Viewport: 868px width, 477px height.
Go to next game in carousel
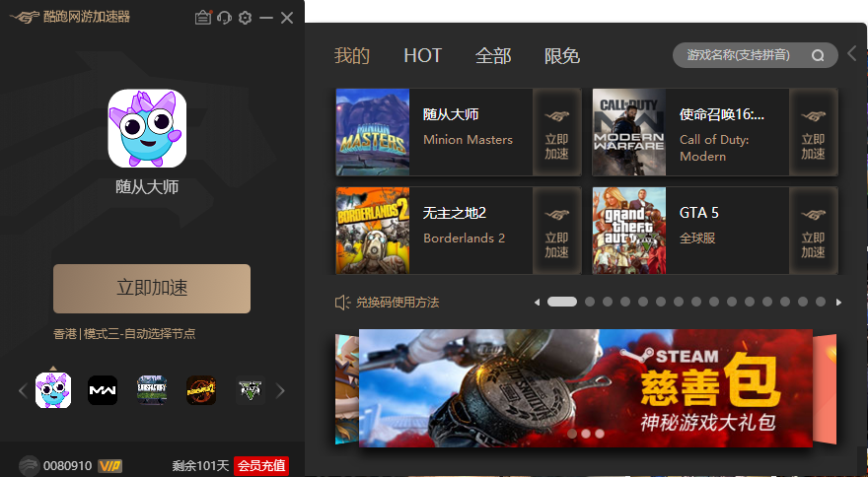tap(281, 390)
